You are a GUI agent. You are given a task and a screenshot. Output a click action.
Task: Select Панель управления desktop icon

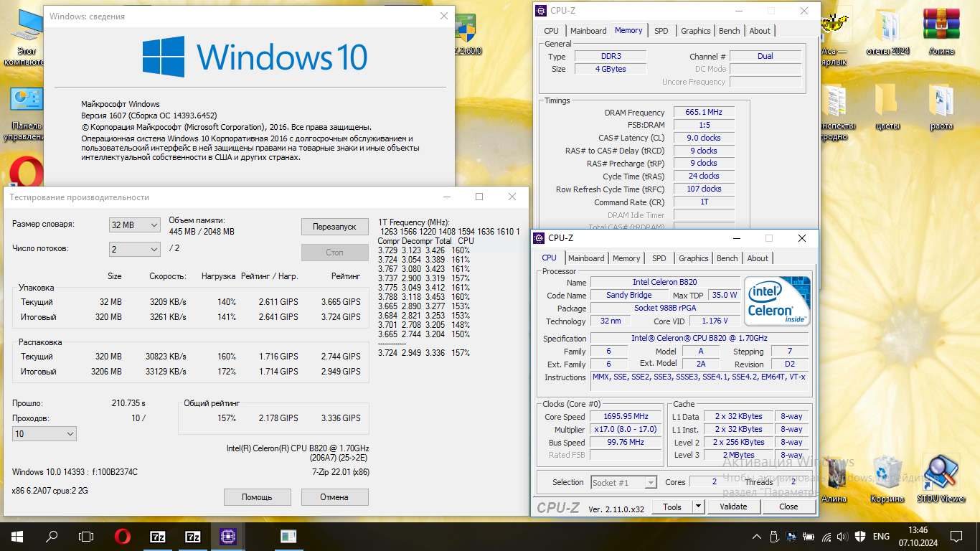pyautogui.click(x=27, y=113)
